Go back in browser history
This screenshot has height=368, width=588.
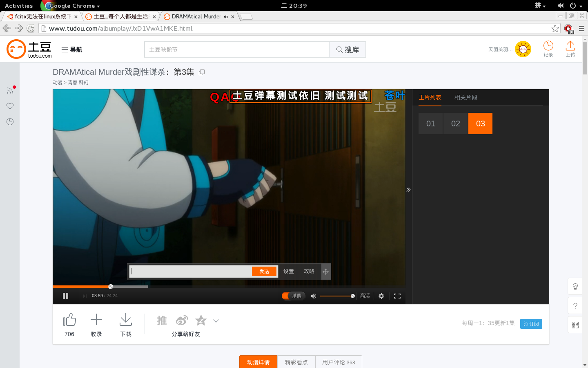(x=7, y=28)
